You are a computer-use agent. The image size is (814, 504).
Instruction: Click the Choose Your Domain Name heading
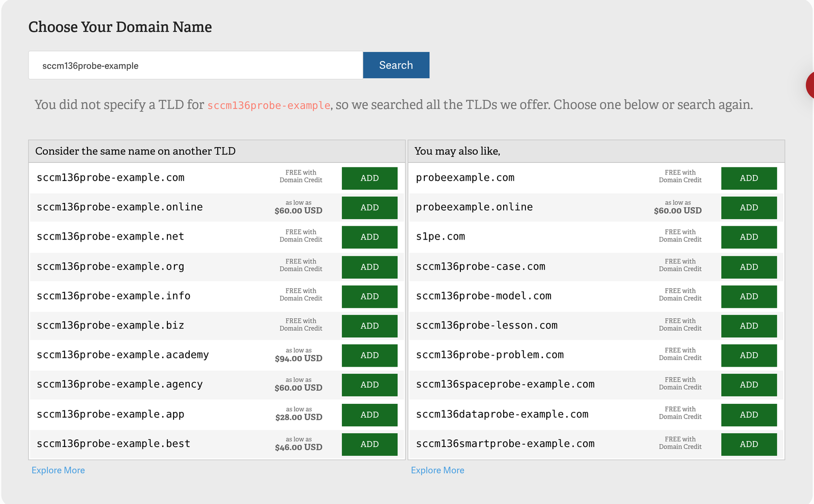[120, 27]
